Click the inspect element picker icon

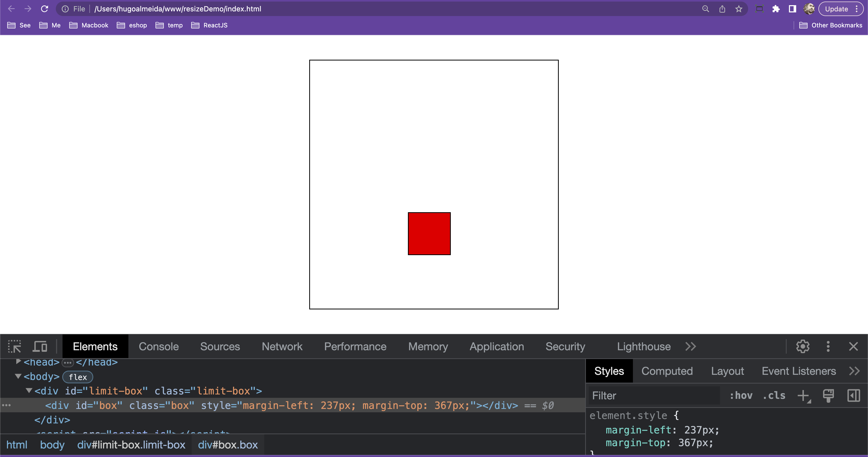point(14,346)
